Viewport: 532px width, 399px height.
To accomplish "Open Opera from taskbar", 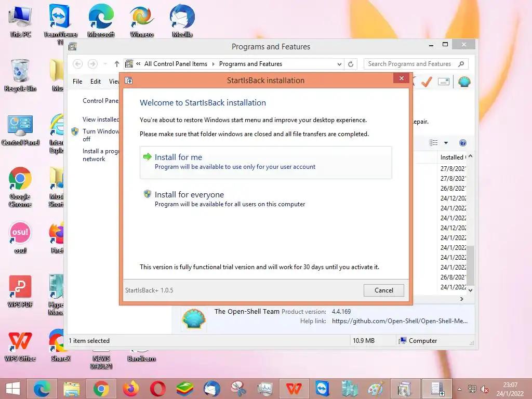I will pos(158,389).
